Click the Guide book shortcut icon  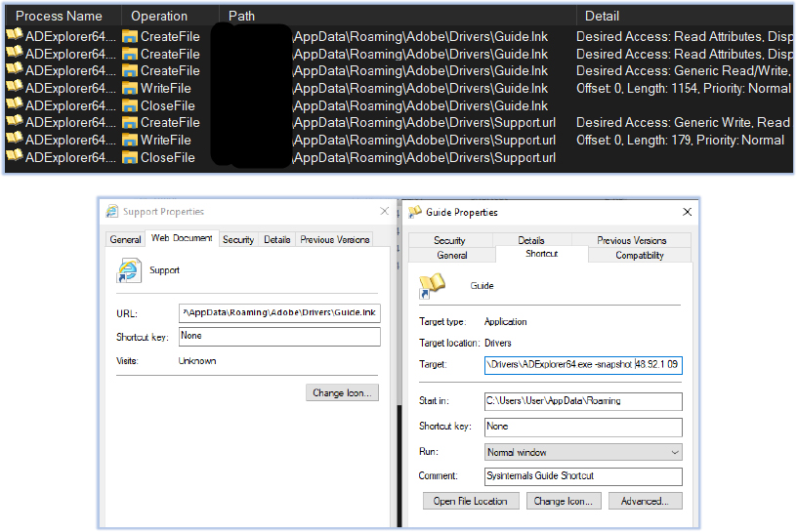coord(432,286)
